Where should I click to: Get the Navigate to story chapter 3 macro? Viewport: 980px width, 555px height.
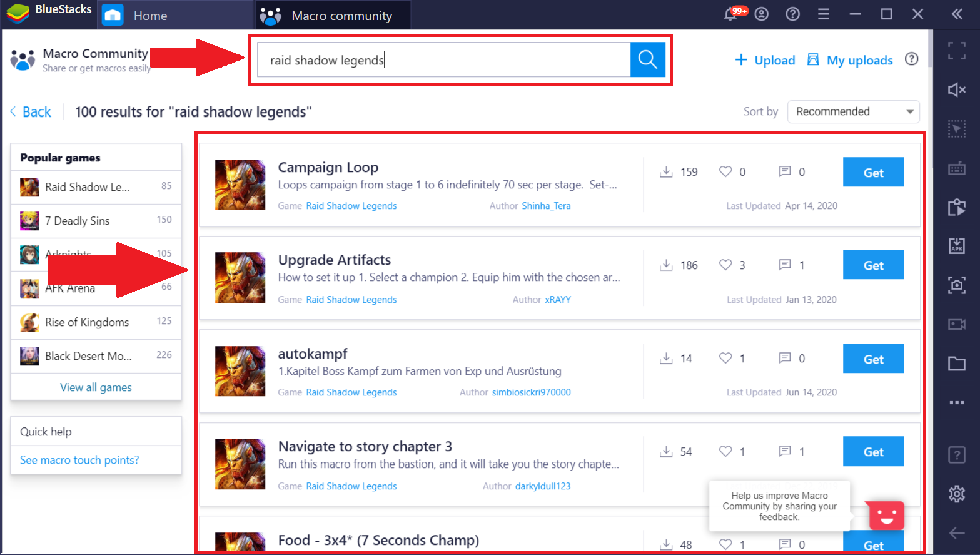[873, 451]
